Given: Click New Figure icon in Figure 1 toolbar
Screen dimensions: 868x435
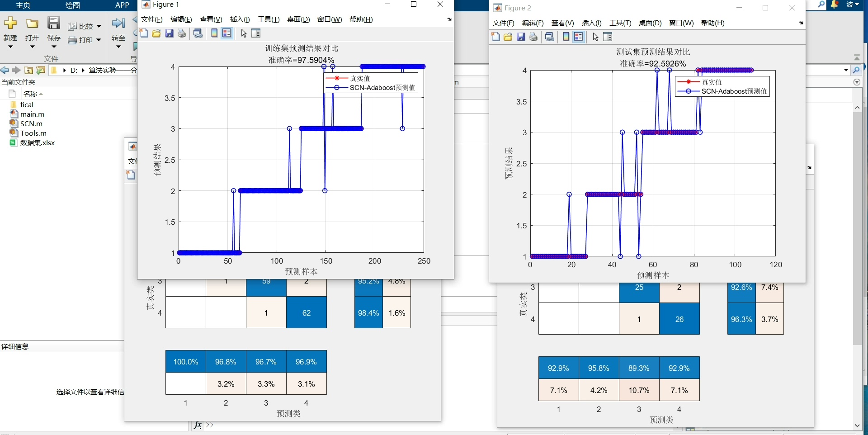Looking at the screenshot, I should [x=144, y=33].
